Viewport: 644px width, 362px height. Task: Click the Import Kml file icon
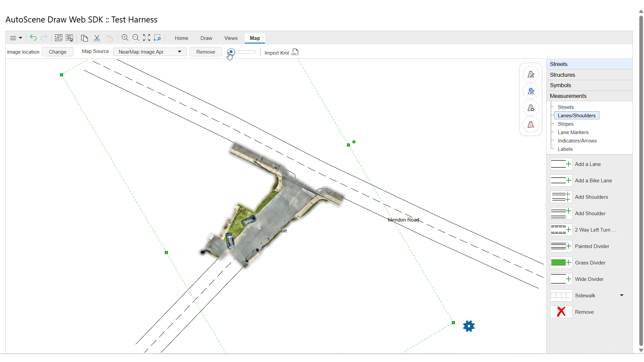click(x=295, y=52)
